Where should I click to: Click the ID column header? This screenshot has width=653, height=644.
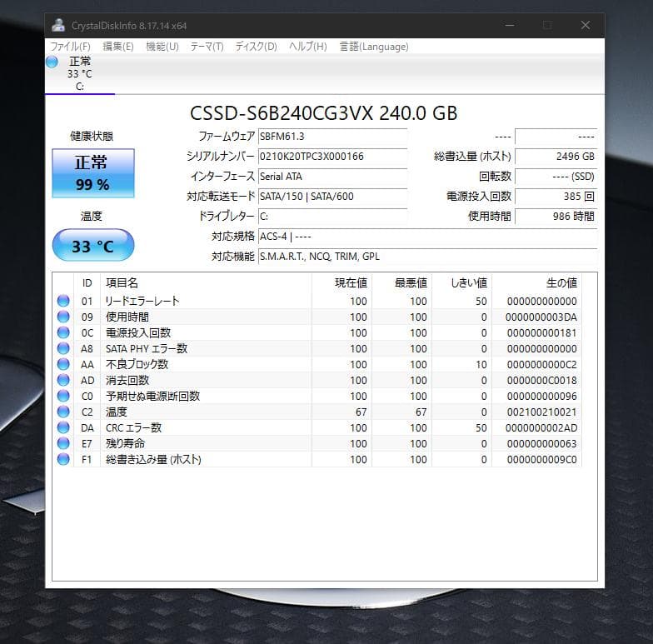pos(87,283)
